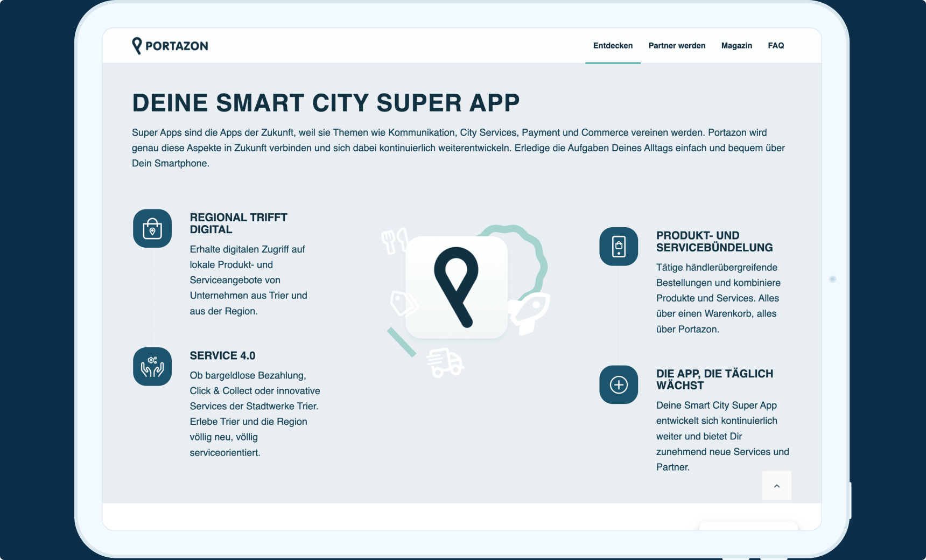The width and height of the screenshot is (926, 560).
Task: Click the fork and spoon illustration icon
Action: point(394,241)
